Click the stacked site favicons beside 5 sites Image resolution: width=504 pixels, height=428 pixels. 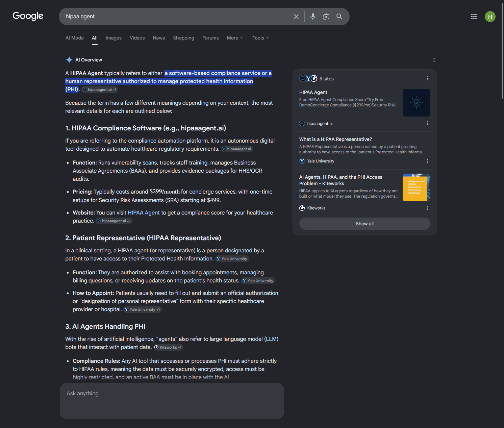[308, 78]
